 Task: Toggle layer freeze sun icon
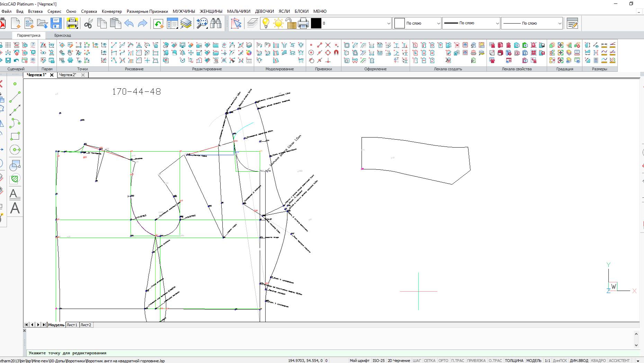[278, 23]
